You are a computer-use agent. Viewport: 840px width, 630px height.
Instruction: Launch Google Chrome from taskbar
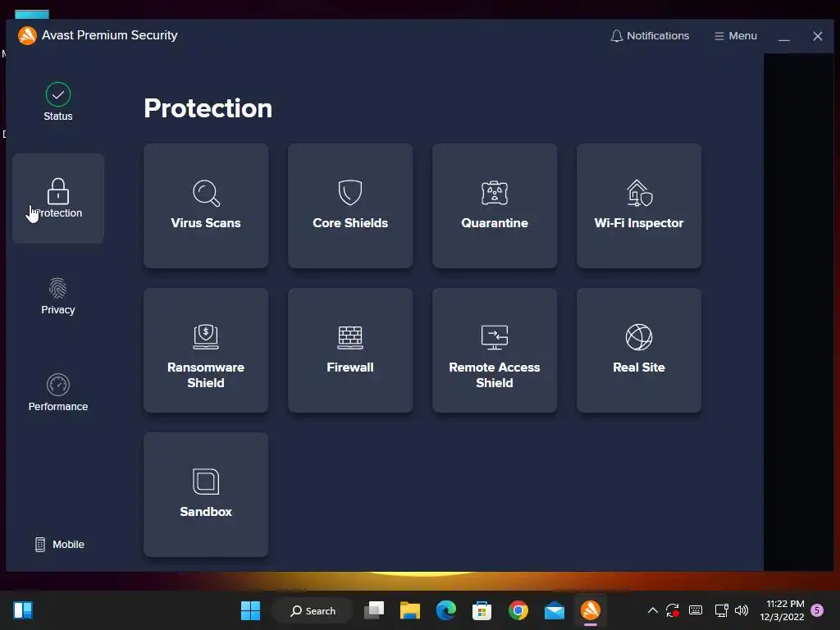(x=518, y=610)
